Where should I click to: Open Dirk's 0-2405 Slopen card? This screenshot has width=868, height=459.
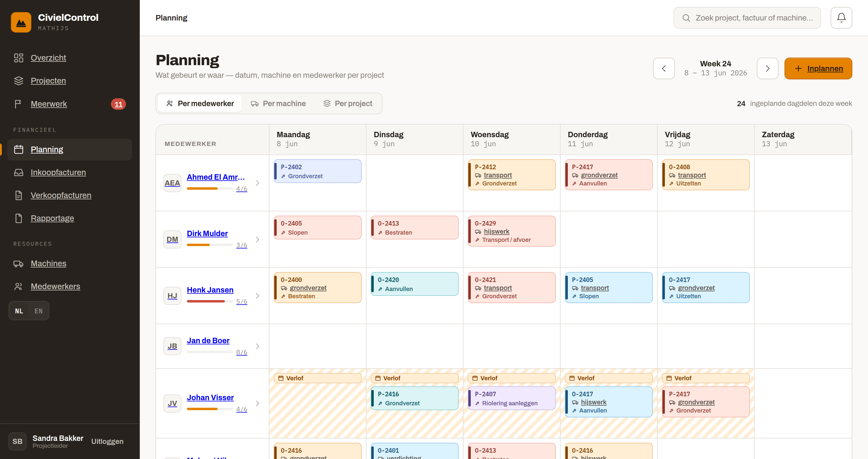317,228
